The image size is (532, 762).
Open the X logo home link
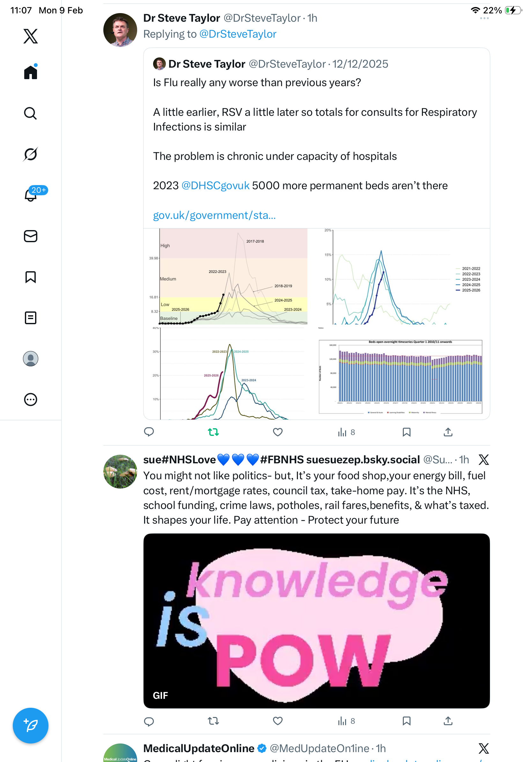pyautogui.click(x=31, y=36)
